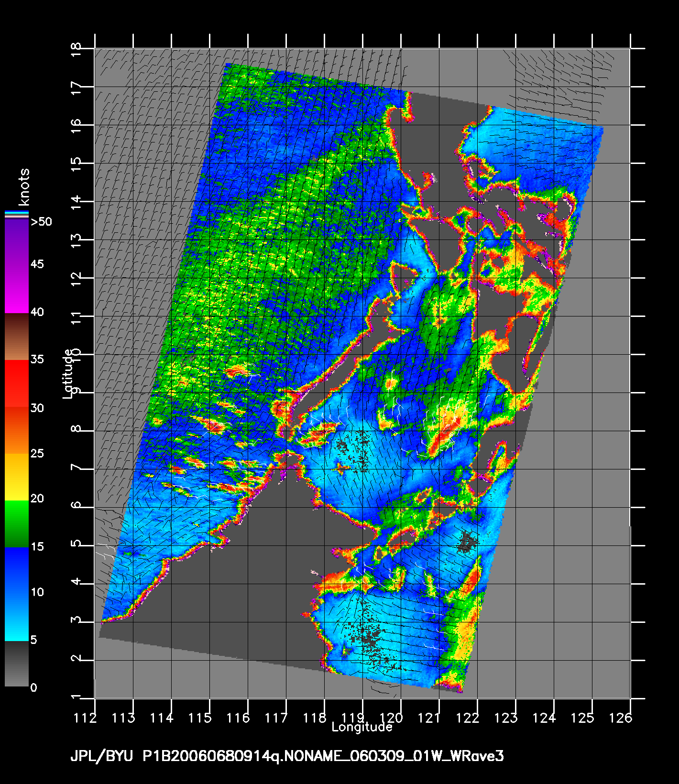Click the latitude tick label '15'
The image size is (679, 784).
76,165
